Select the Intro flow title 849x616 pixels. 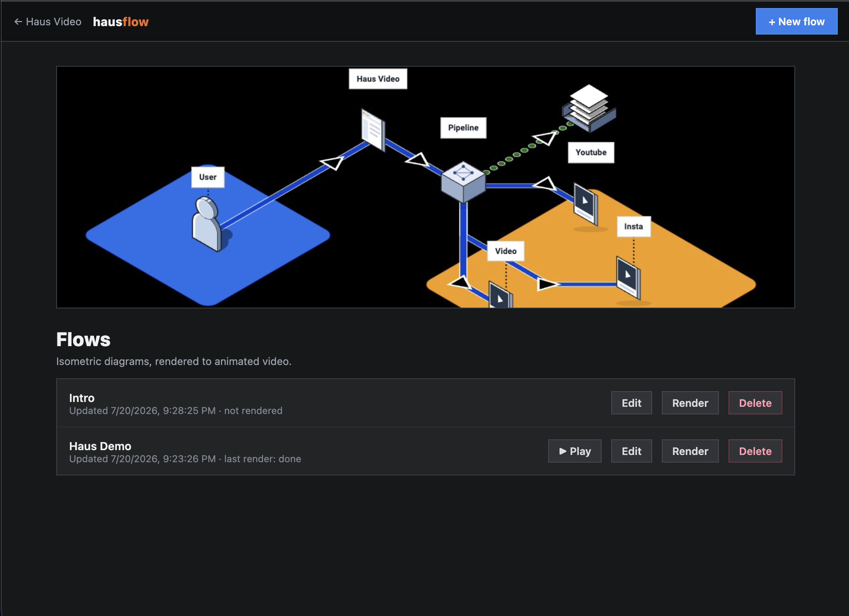point(82,398)
